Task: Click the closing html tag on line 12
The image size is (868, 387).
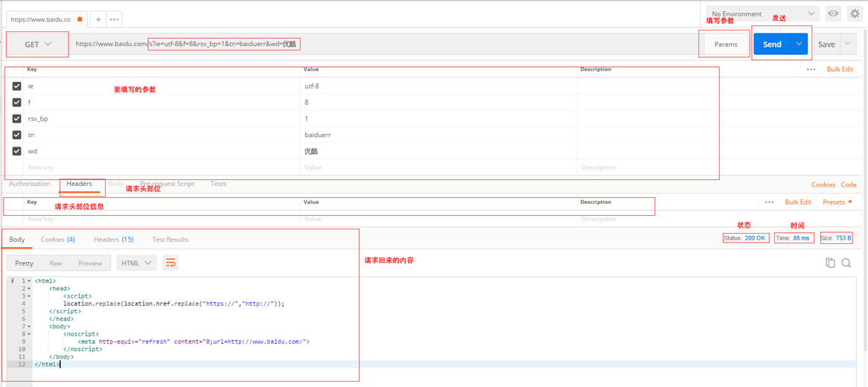Action: (x=47, y=365)
